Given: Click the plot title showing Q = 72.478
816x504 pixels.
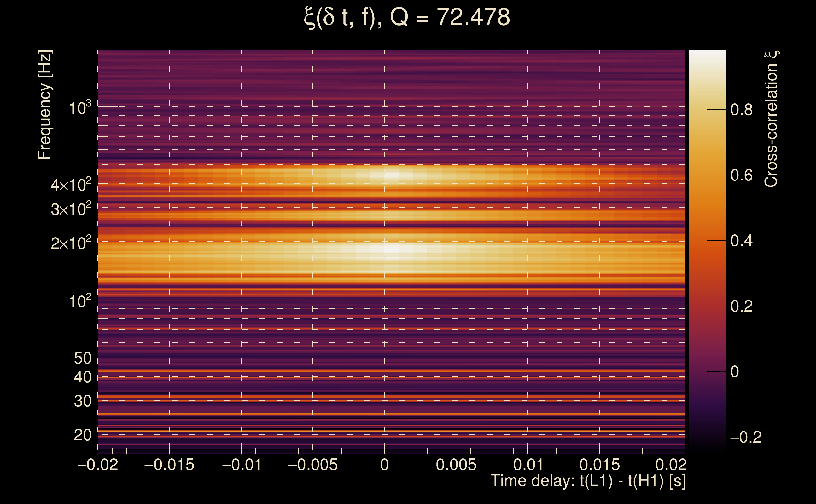Looking at the screenshot, I should click(407, 17).
